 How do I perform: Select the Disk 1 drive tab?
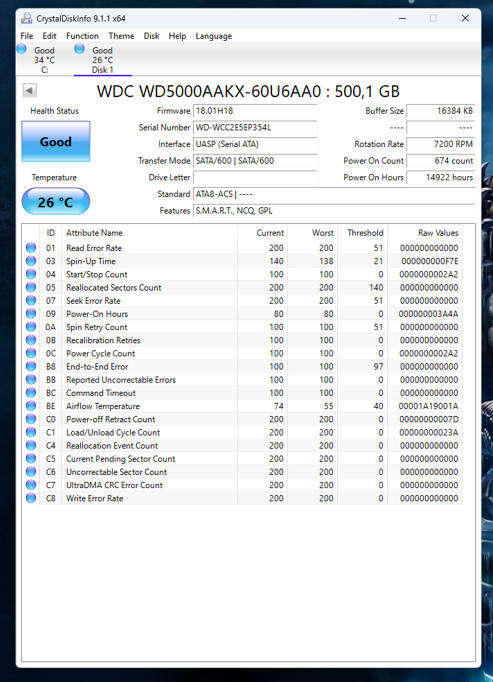(102, 60)
